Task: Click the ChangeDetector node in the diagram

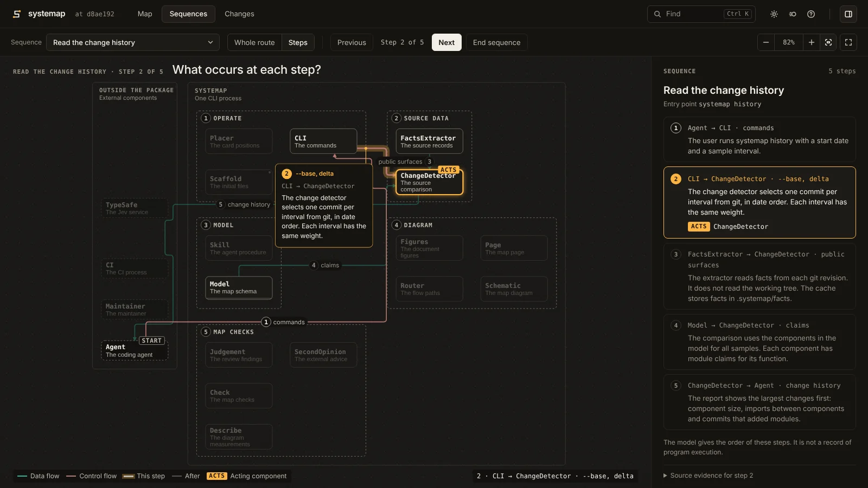Action: (x=429, y=182)
